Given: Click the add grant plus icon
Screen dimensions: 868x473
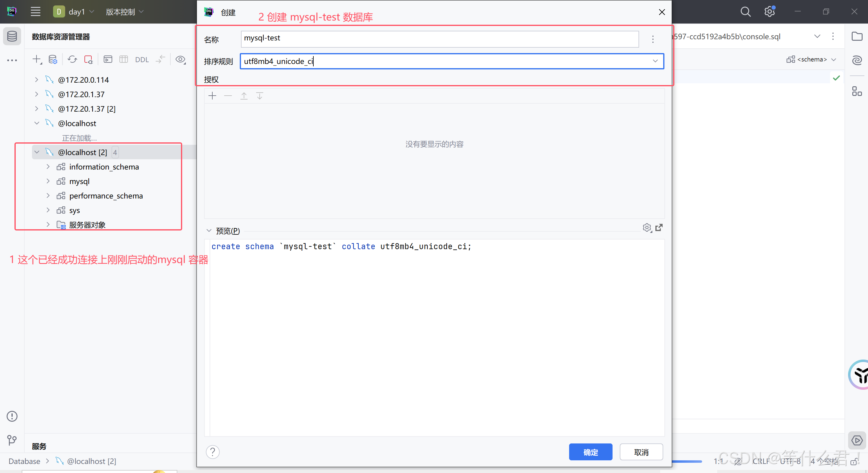Looking at the screenshot, I should 212,96.
